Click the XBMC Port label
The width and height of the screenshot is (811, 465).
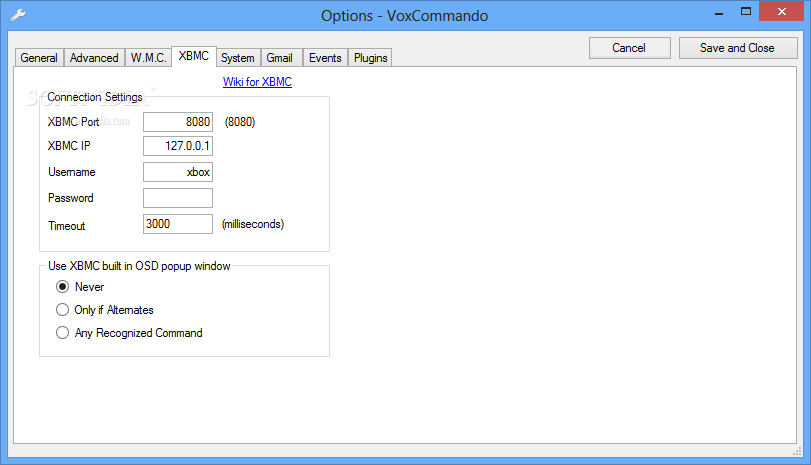(73, 122)
